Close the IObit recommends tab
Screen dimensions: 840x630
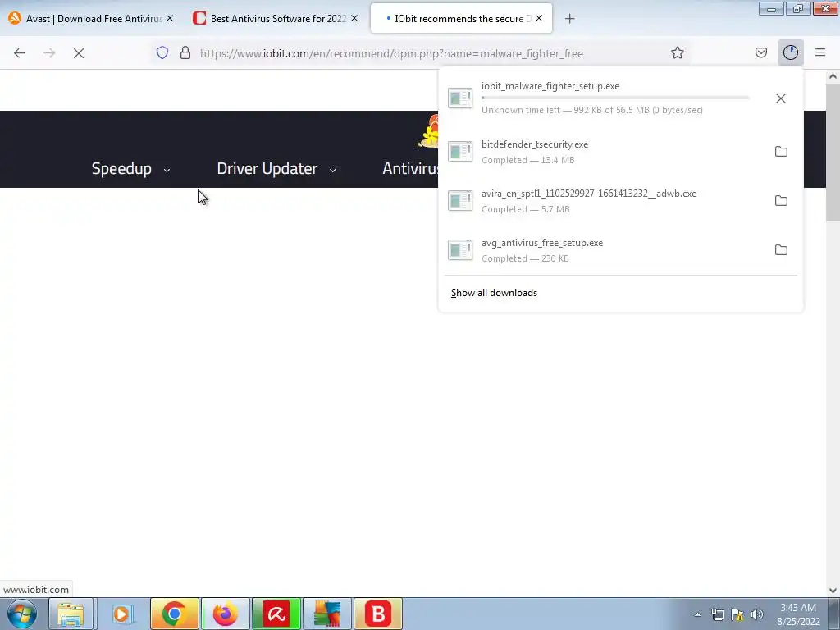tap(539, 18)
